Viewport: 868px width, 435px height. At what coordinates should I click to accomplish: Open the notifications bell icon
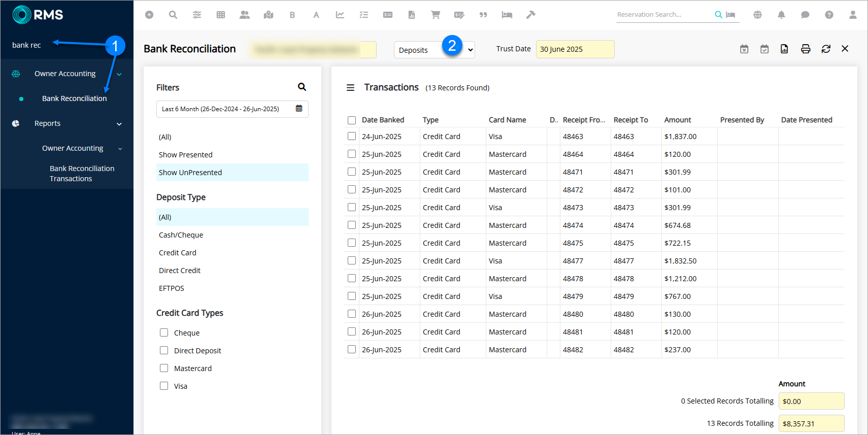click(x=781, y=15)
